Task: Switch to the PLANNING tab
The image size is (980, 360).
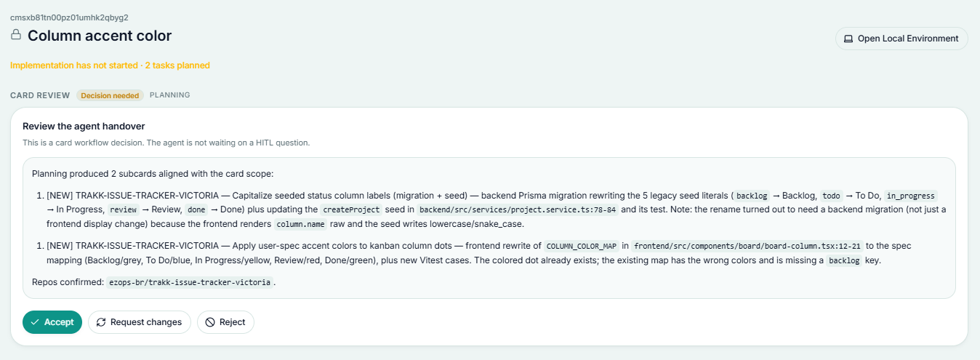Action: 170,95
